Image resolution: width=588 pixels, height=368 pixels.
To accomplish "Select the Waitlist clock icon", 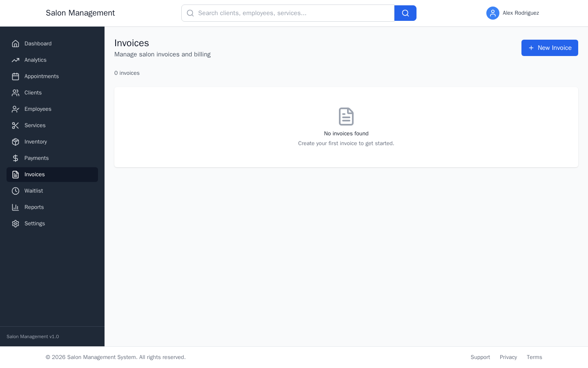I will [16, 191].
